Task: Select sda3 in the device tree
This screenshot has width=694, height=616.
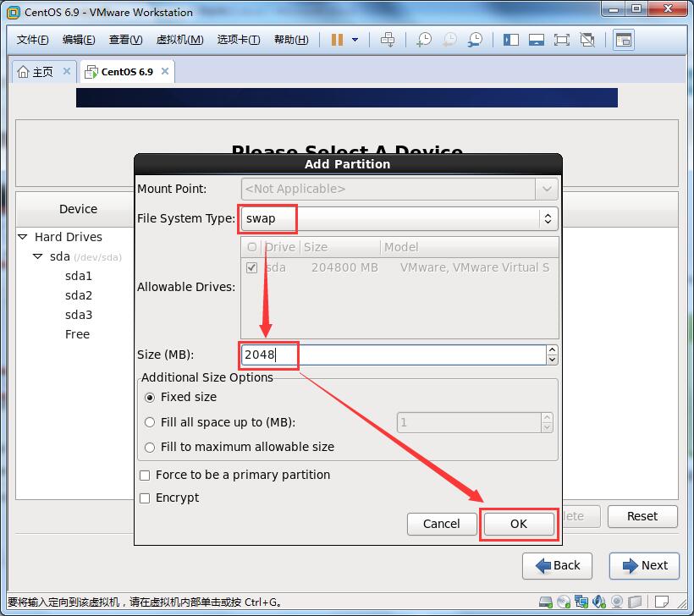Action: tap(79, 315)
